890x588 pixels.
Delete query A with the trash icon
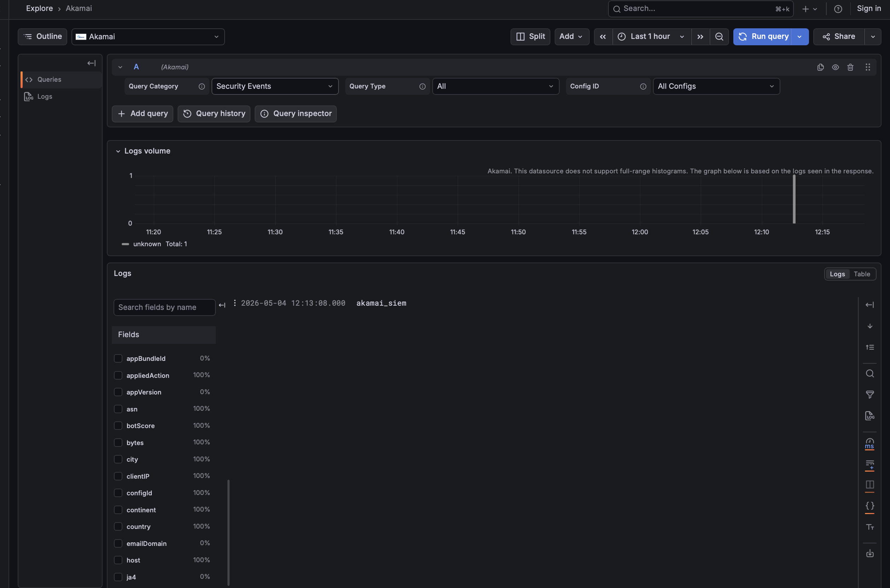pos(850,67)
